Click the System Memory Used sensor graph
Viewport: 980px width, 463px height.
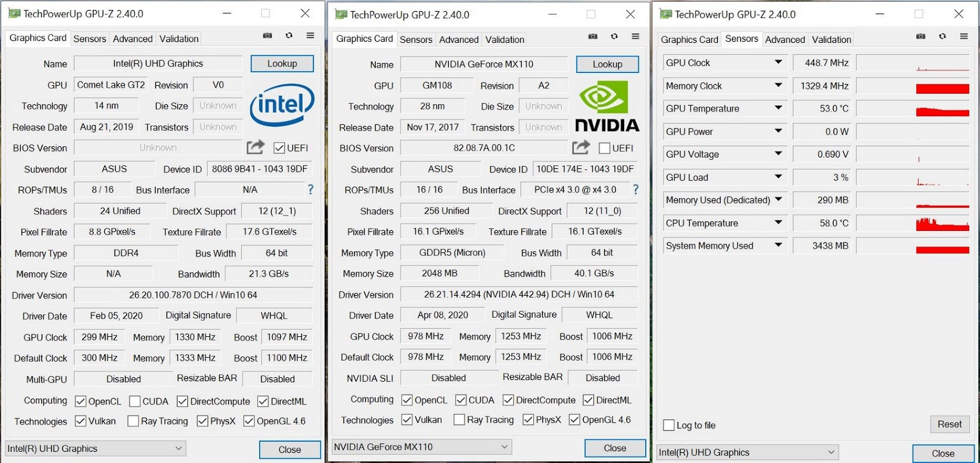(913, 246)
